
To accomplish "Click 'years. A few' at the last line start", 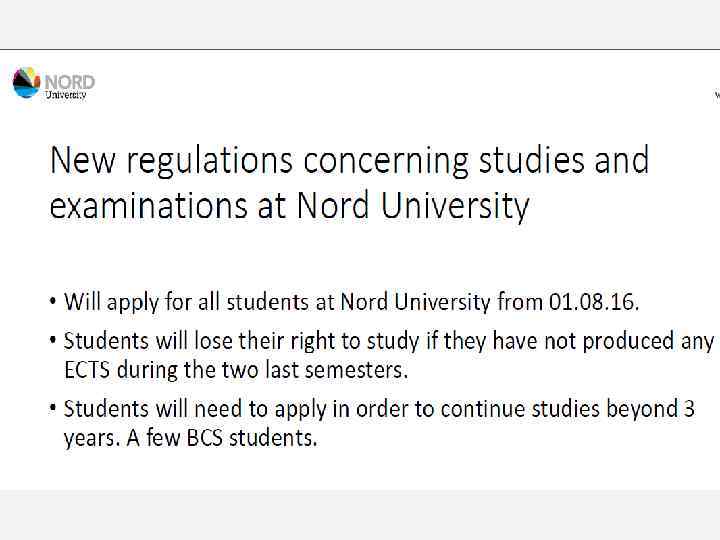I will (x=120, y=438).
